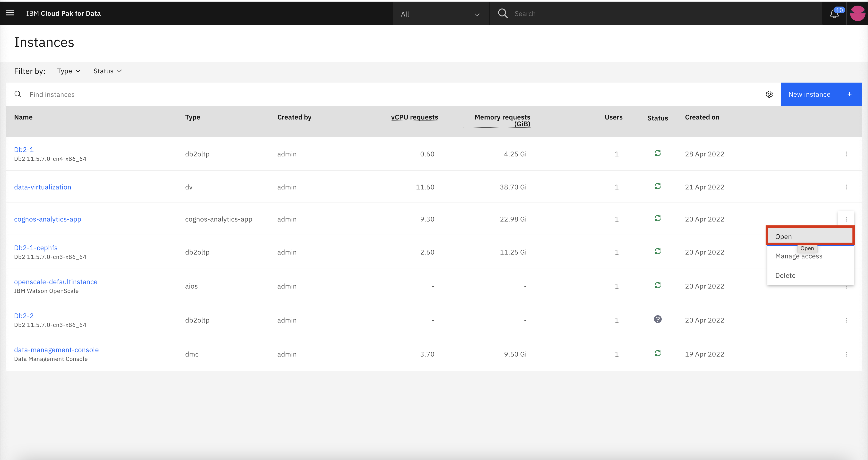Open overflow menu for Db2-1 row
Screen dimensions: 868x460
846,154
